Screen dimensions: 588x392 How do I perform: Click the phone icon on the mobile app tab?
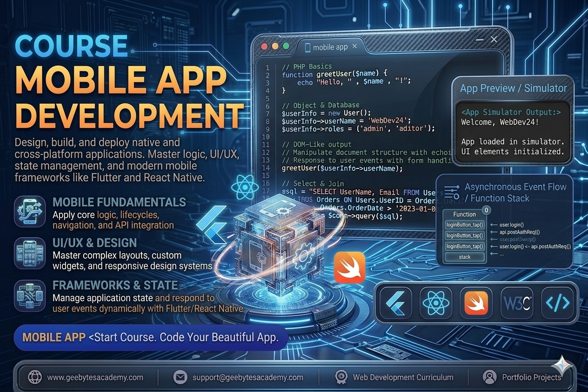point(307,47)
